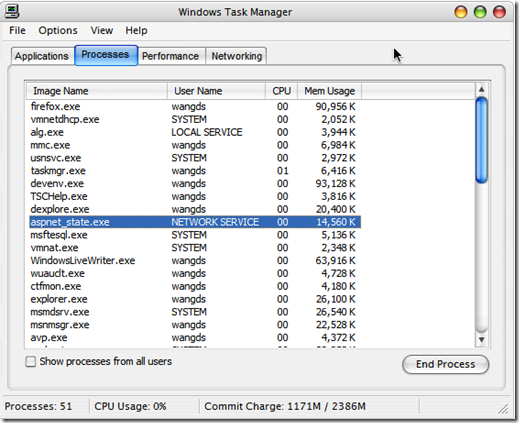Select the taskmgr.exe process
Screen dimensions: 519x423
(x=195, y=171)
